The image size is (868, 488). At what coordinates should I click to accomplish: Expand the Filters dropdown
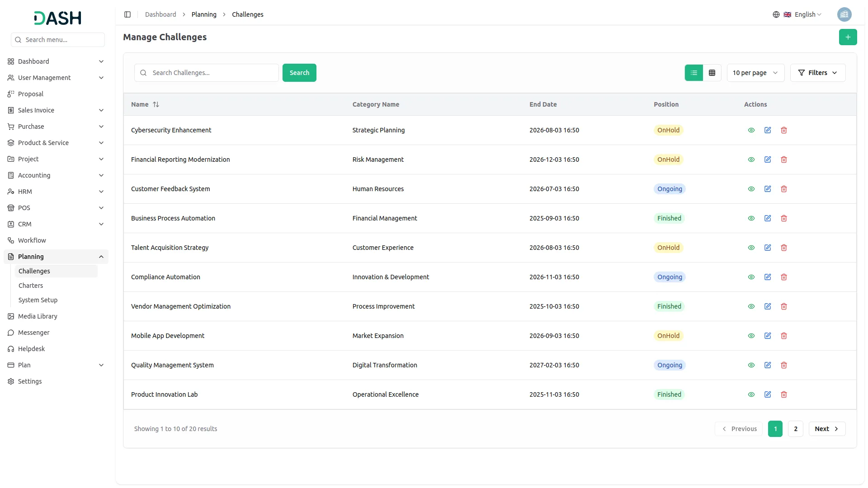coord(817,73)
